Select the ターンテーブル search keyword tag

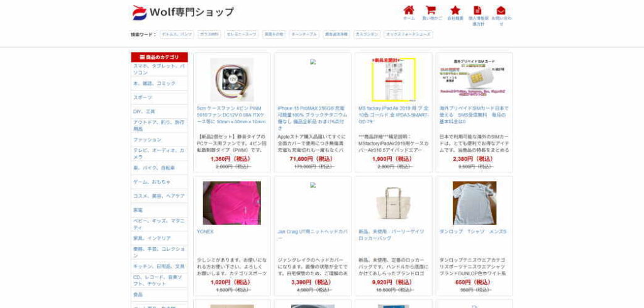pyautogui.click(x=304, y=35)
